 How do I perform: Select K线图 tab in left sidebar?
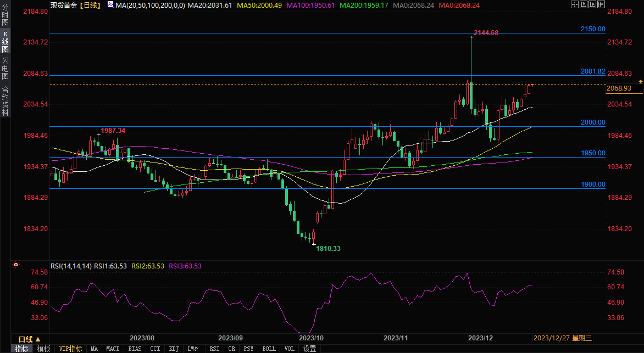tap(5, 42)
